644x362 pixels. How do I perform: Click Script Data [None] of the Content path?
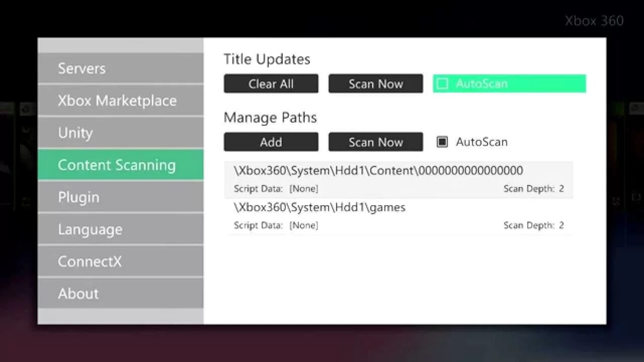pyautogui.click(x=276, y=189)
